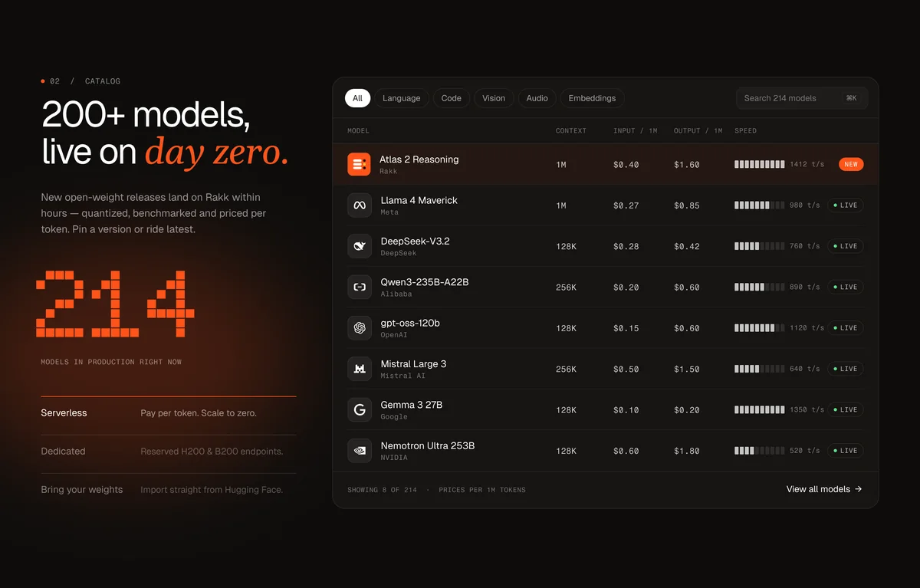Viewport: 920px width, 588px height.
Task: Open the gpt-oss-120b model name
Action: click(410, 323)
